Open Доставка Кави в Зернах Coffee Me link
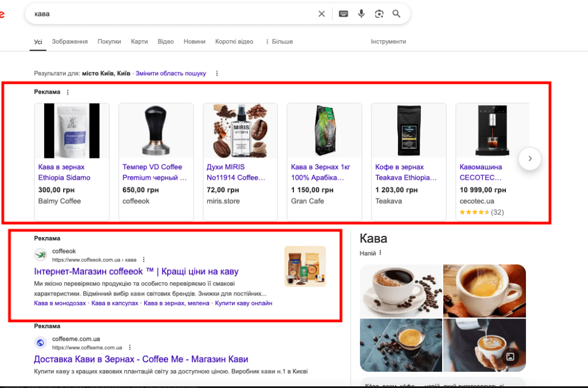 pos(141,359)
